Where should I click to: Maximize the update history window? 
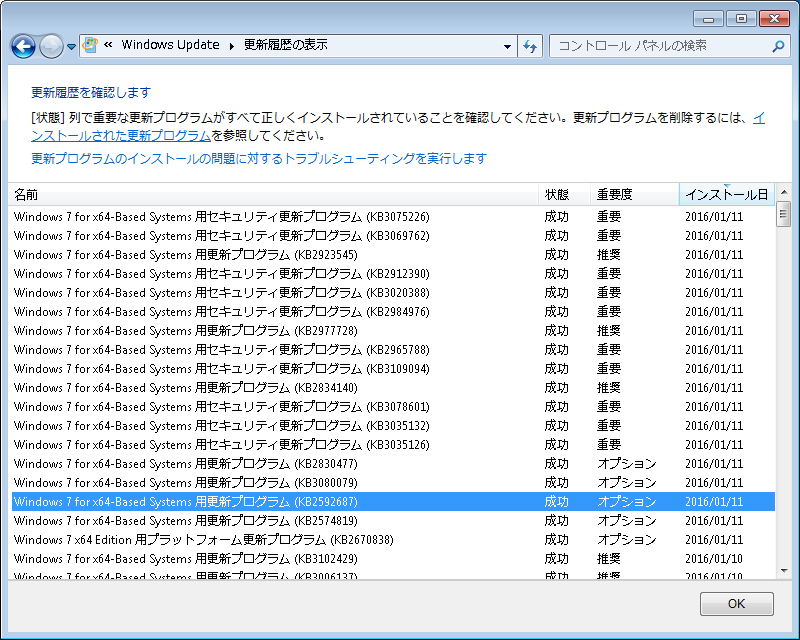tap(741, 19)
